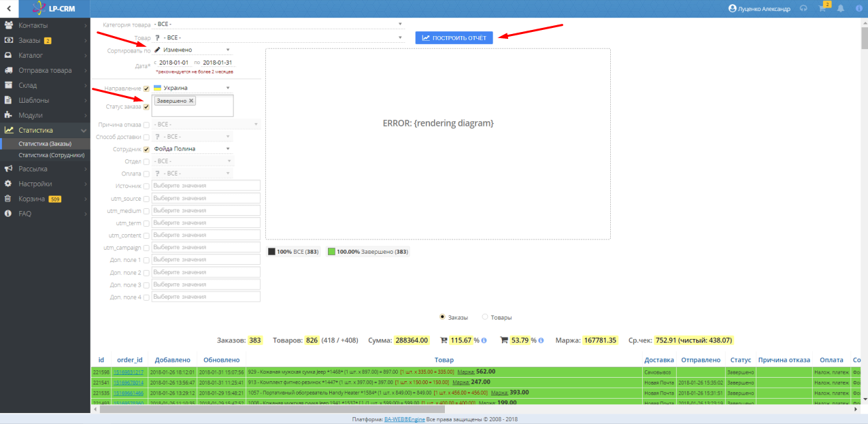Select the Товары radio button
868x424 pixels.
485,316
